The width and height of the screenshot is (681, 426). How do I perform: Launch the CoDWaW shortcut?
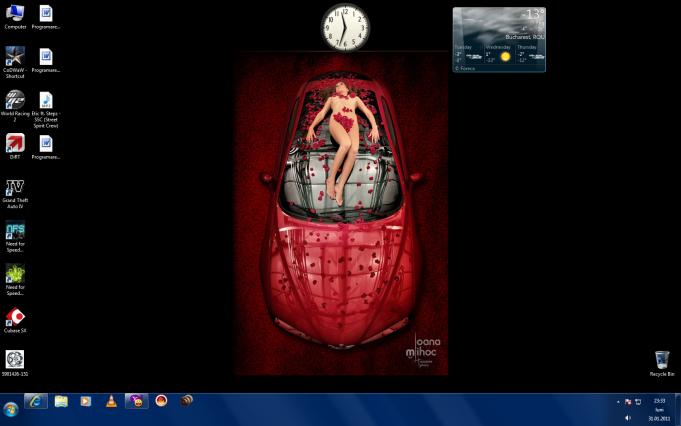[15, 56]
